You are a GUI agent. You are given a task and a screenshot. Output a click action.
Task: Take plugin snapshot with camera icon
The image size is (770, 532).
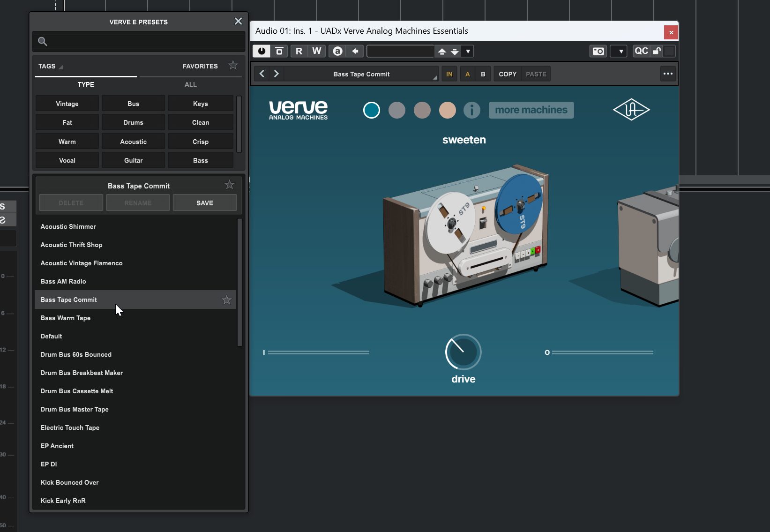(x=598, y=51)
